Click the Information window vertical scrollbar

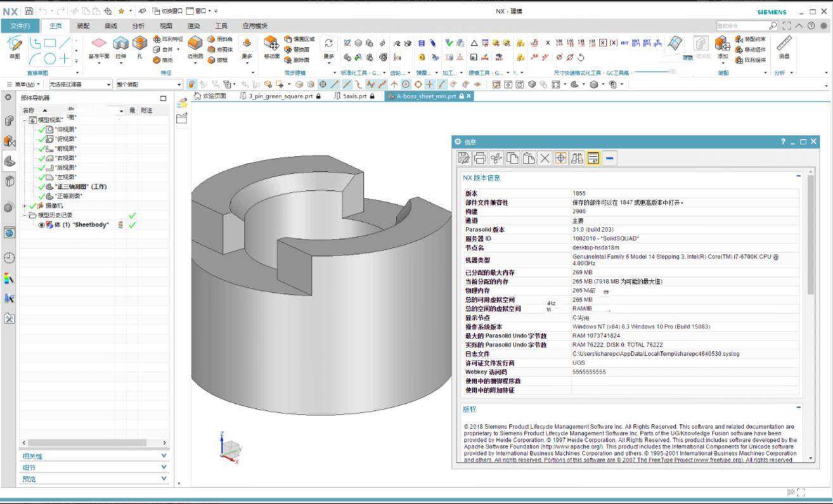coord(810,235)
